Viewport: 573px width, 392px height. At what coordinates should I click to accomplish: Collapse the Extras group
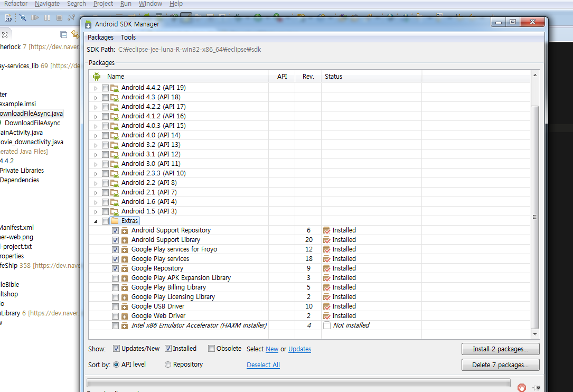point(96,221)
